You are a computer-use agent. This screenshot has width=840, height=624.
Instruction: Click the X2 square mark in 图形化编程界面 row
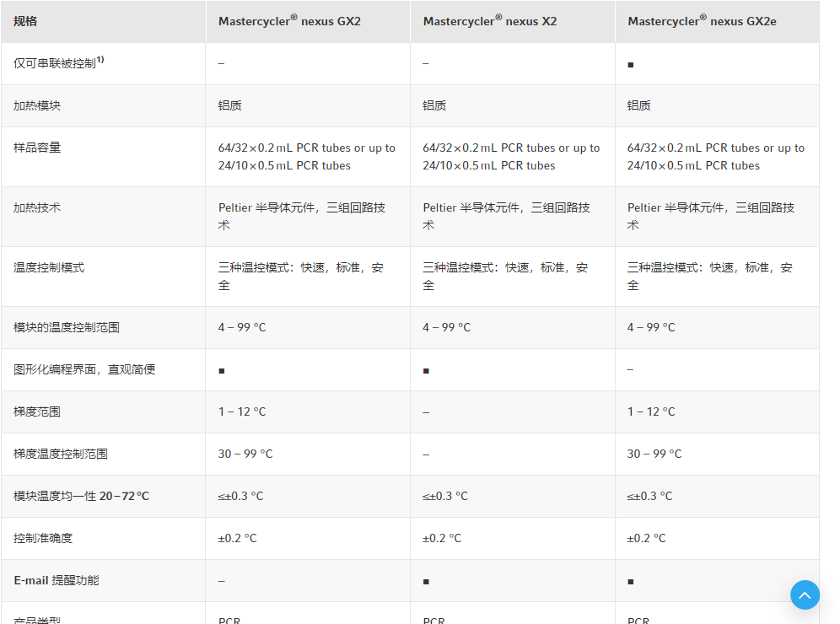(427, 371)
